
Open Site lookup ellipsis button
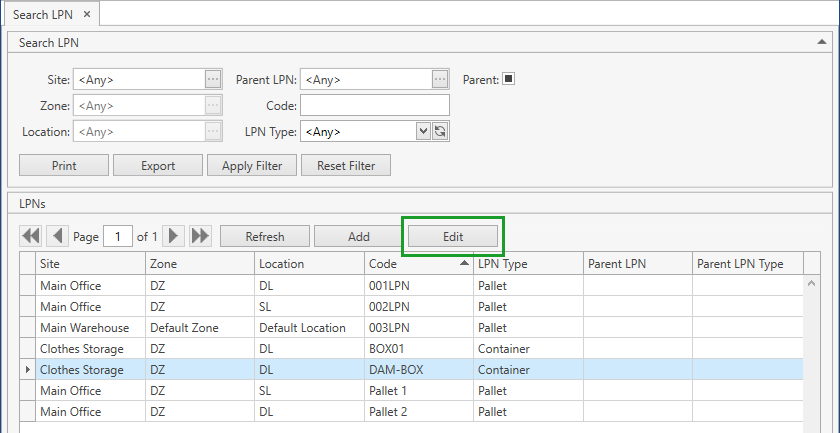[212, 79]
